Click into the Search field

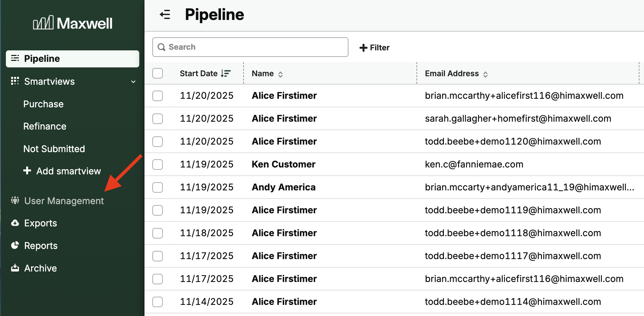point(250,47)
